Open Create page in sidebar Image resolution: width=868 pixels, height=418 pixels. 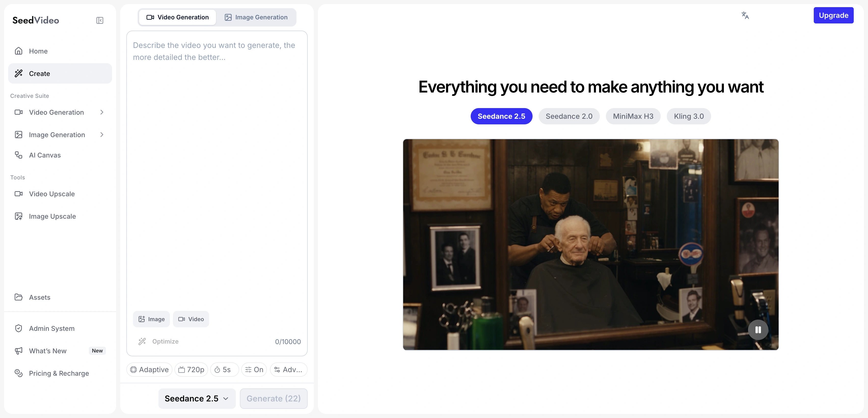point(60,73)
